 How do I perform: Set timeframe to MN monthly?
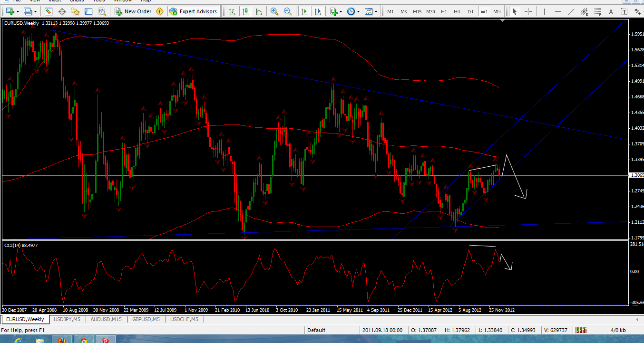497,11
